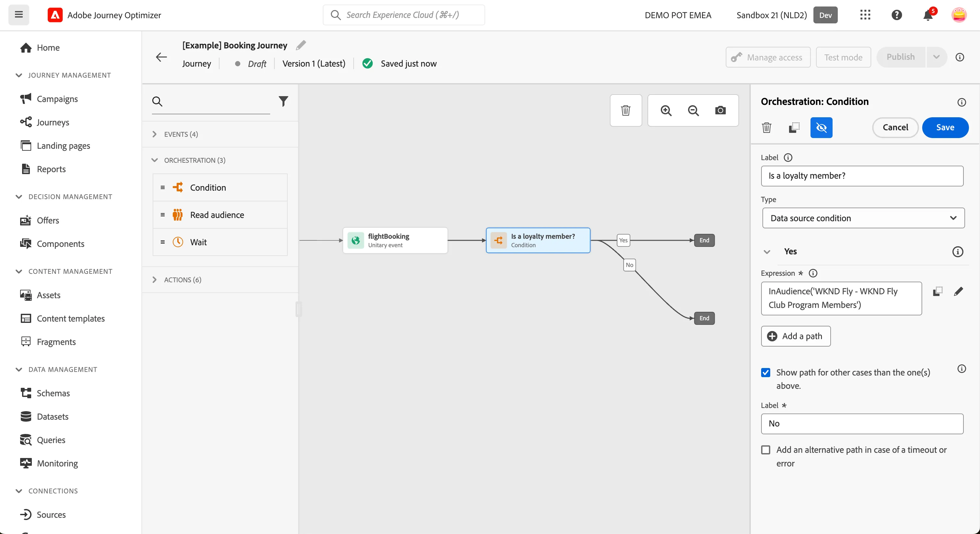Enable alternative path for timeout or error
980x534 pixels.
(766, 450)
